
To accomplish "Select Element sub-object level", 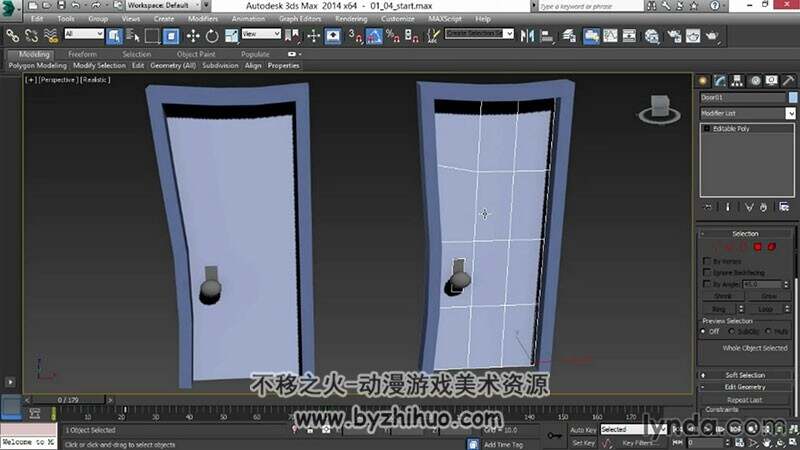I will click(x=771, y=247).
